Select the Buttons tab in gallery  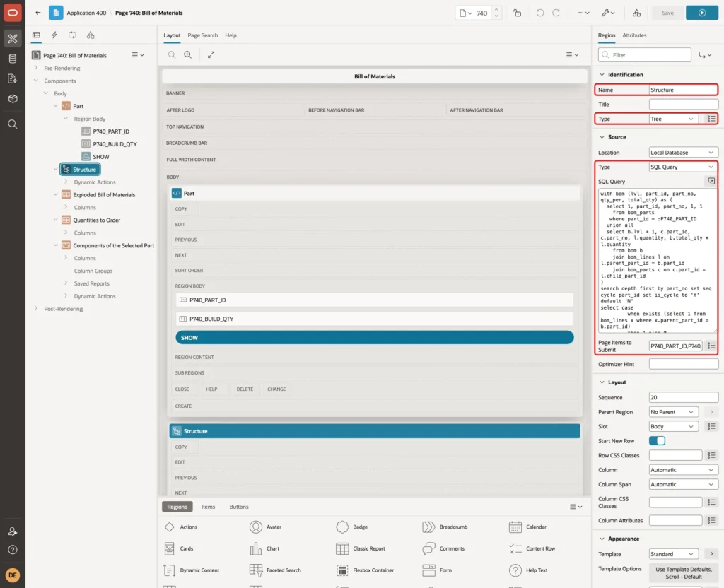(239, 507)
